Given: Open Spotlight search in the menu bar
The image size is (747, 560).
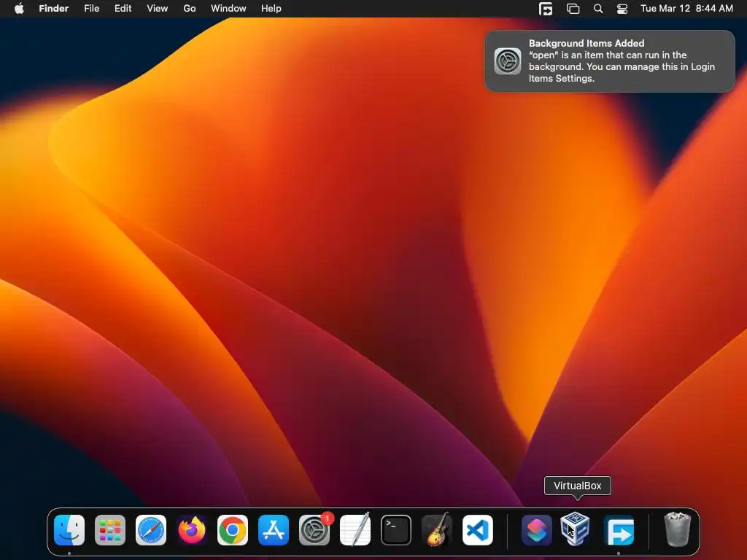Looking at the screenshot, I should pos(598,9).
